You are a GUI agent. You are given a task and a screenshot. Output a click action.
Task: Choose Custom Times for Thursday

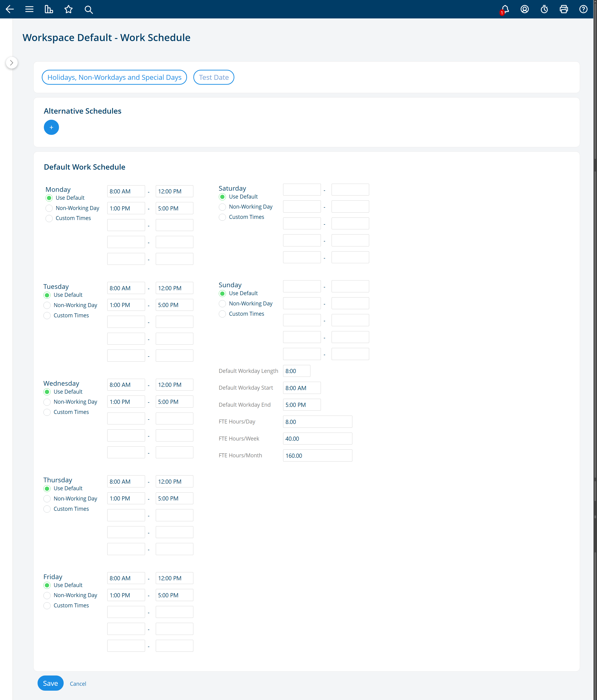point(47,509)
